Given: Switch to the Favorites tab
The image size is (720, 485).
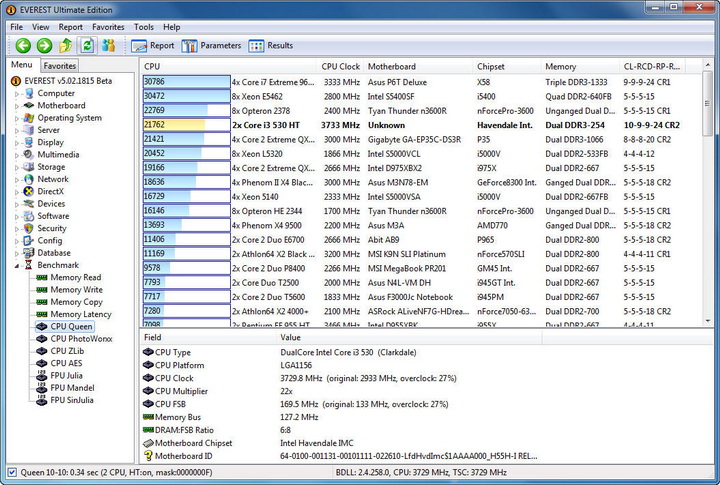Looking at the screenshot, I should pos(60,66).
